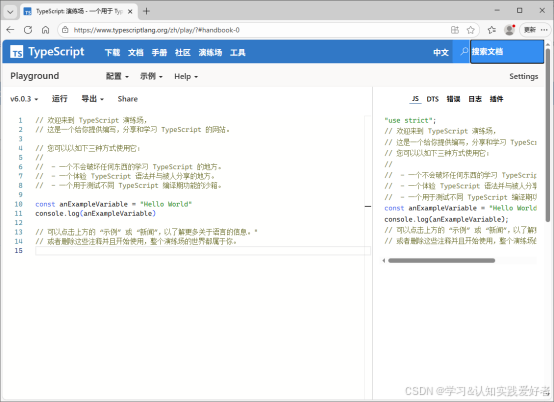Expand the 导出 export dropdown
The image size is (554, 402).
point(93,99)
